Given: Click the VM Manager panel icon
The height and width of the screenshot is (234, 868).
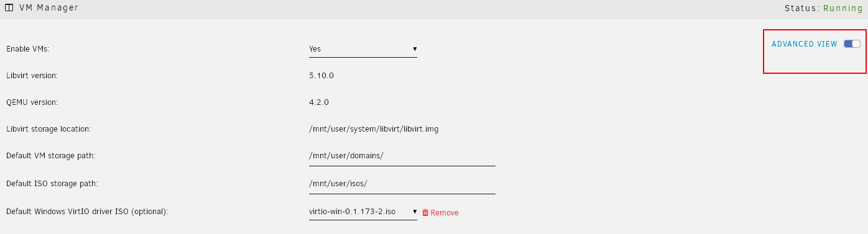Looking at the screenshot, I should tap(9, 8).
